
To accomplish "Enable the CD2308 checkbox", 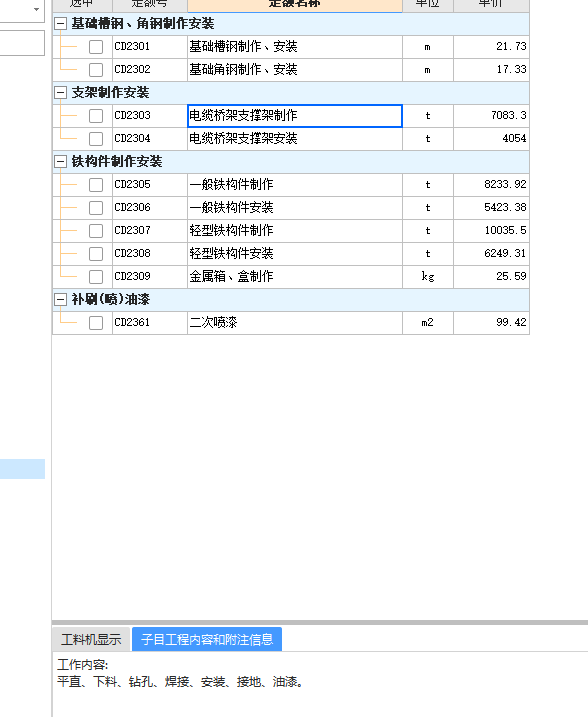I will click(96, 253).
